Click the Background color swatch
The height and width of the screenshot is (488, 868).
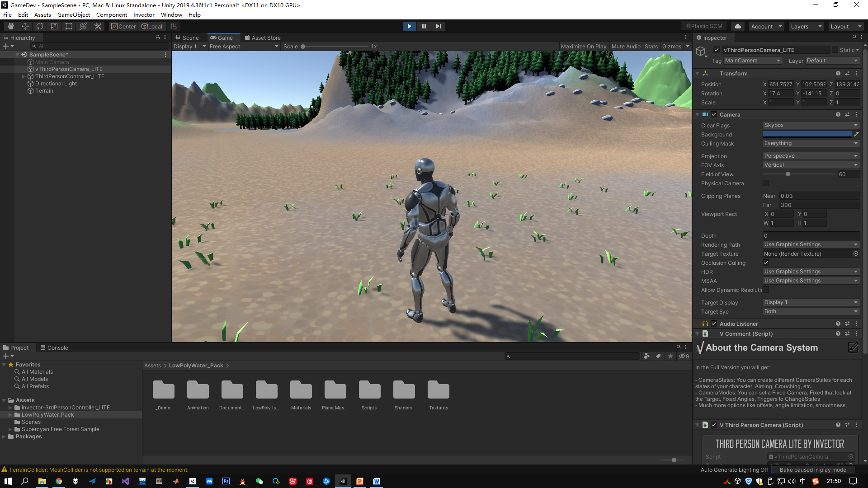[x=807, y=134]
